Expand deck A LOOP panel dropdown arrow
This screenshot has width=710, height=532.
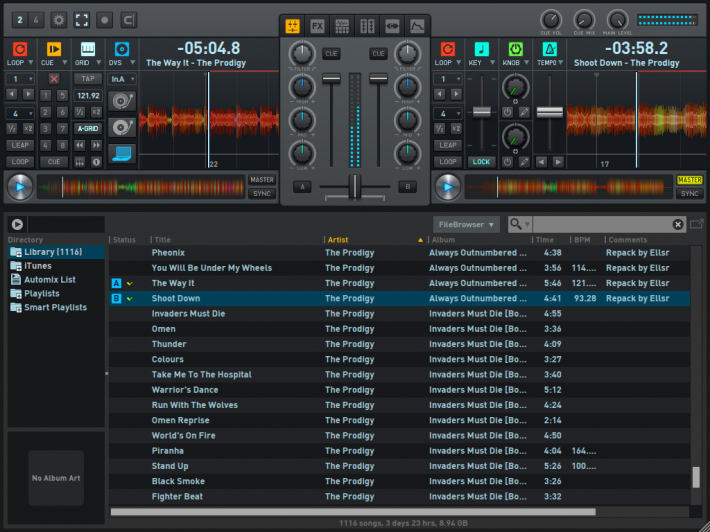(x=31, y=62)
